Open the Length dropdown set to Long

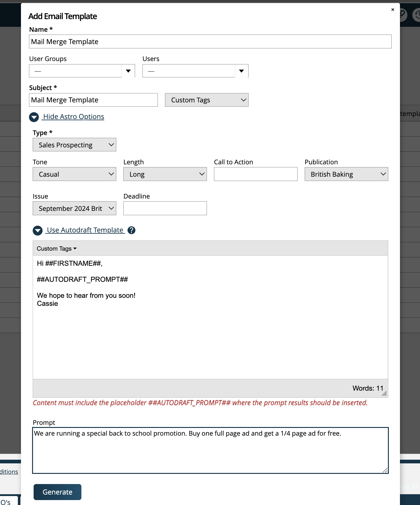[x=165, y=174]
